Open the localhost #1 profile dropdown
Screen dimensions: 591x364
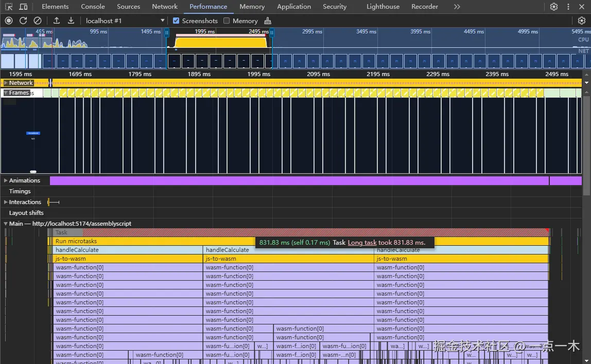[124, 21]
